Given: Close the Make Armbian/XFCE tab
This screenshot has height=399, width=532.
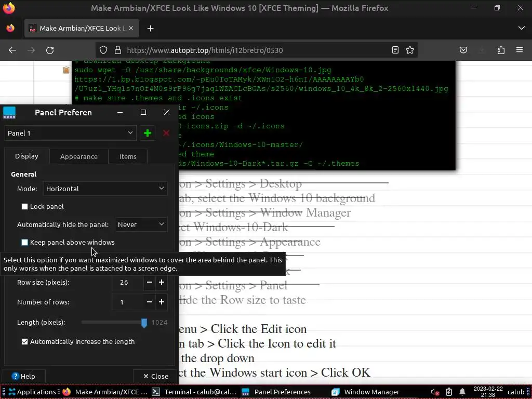Looking at the screenshot, I should pyautogui.click(x=131, y=28).
